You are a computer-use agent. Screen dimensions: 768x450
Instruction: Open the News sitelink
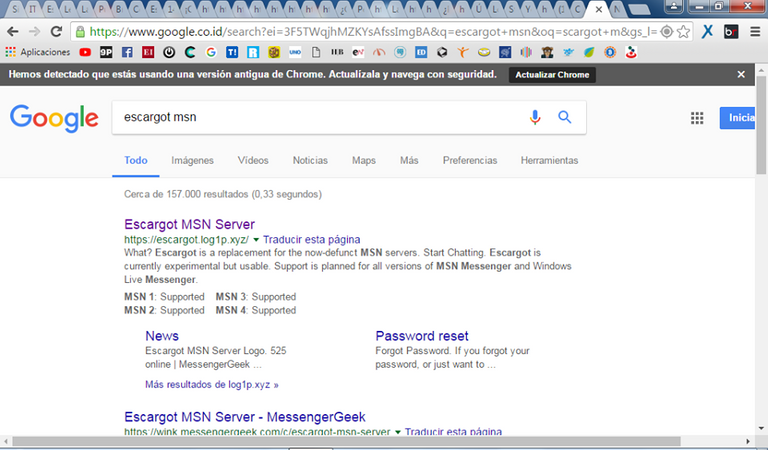pyautogui.click(x=162, y=336)
